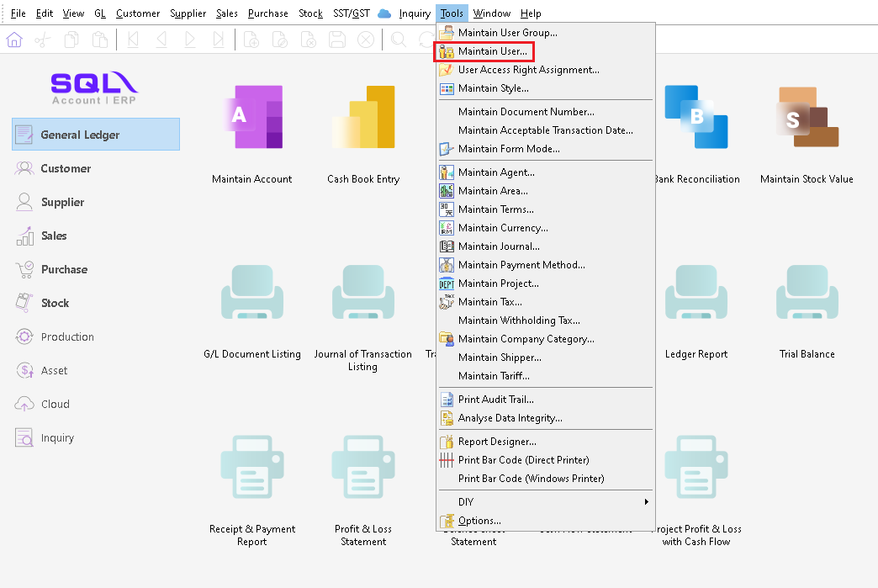Select Maintain User from Tools menu

coord(492,51)
